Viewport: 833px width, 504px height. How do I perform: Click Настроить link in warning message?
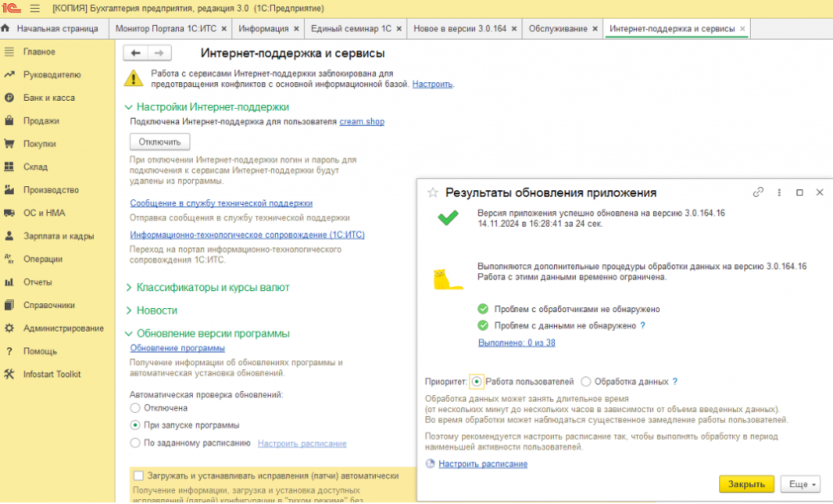[x=433, y=84]
